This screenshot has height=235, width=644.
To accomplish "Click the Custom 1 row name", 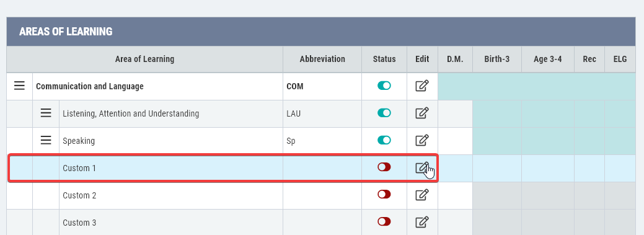I will coord(79,168).
